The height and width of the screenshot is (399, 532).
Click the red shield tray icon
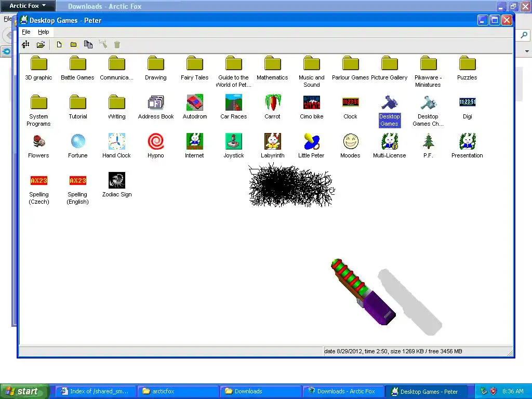coord(494,391)
